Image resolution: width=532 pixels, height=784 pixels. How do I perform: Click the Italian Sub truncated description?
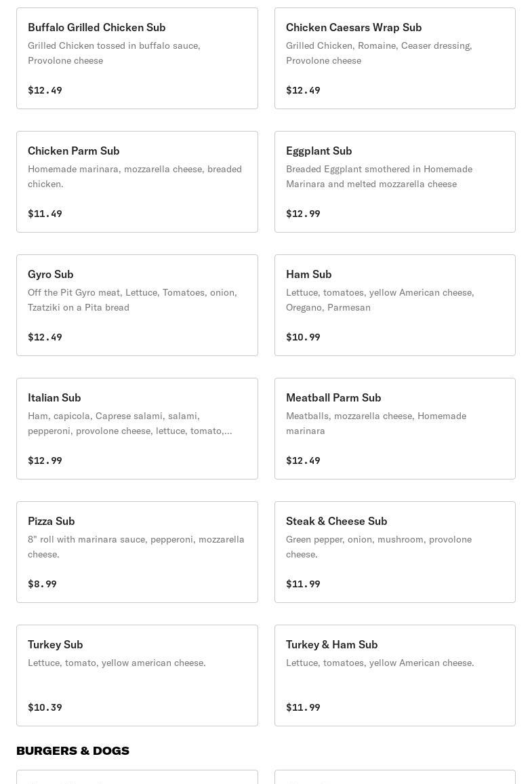(129, 423)
